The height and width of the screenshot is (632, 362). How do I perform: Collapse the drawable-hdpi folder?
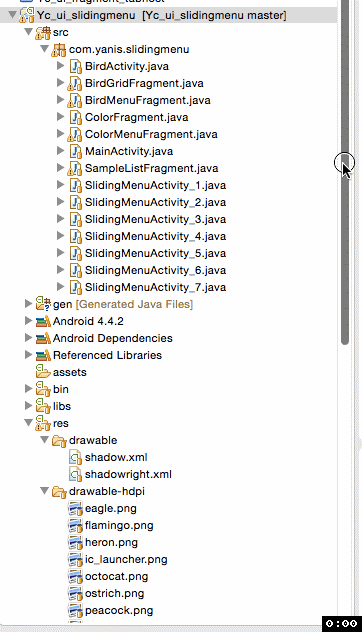pyautogui.click(x=44, y=491)
